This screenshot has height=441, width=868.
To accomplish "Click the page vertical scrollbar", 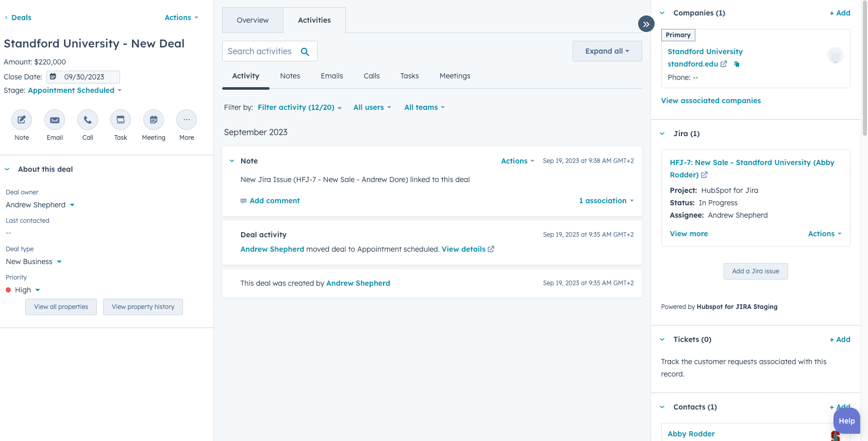I will tap(864, 67).
